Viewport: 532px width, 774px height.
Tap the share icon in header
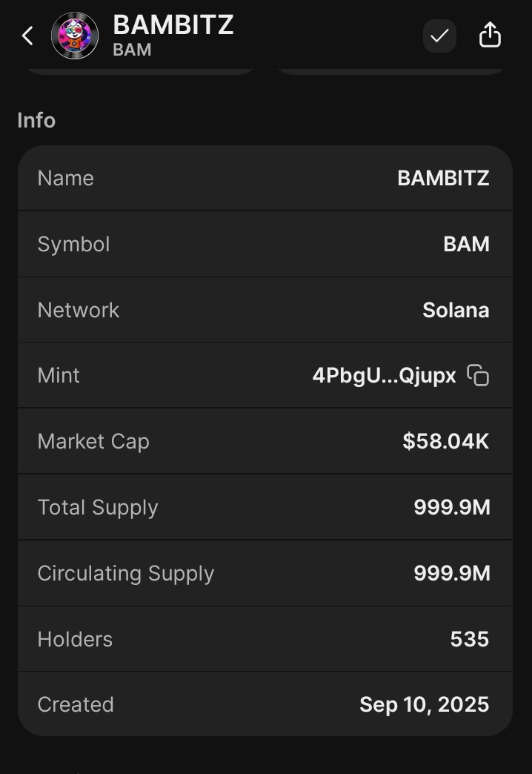[490, 35]
